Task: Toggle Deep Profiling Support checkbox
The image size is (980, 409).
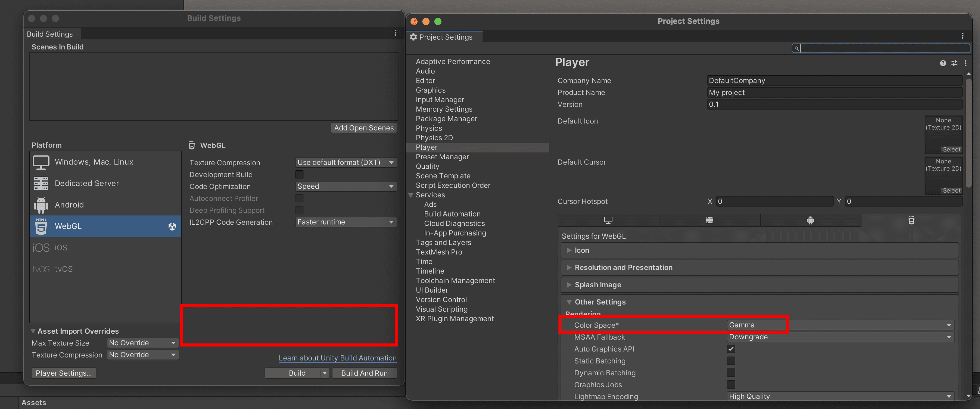Action: click(299, 210)
